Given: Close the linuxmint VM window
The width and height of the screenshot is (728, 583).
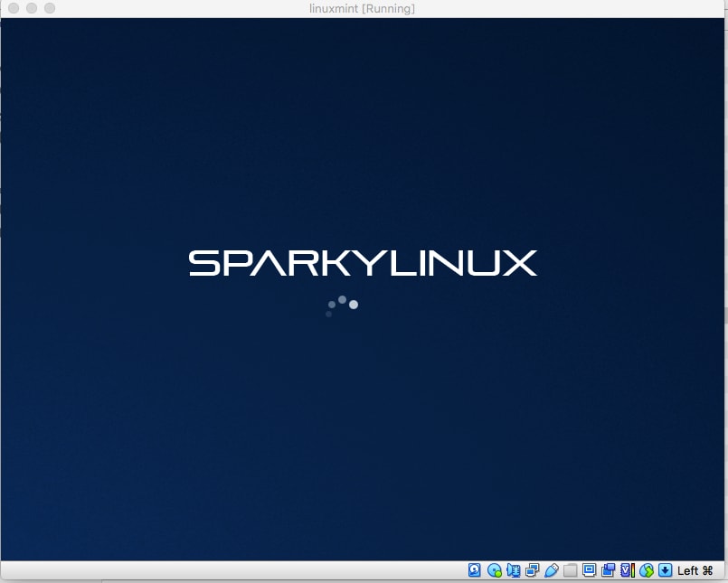Looking at the screenshot, I should 14,8.
